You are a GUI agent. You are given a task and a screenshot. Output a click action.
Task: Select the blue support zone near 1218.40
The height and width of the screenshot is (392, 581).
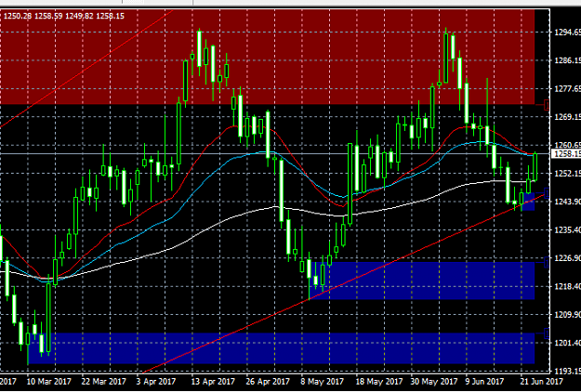click(422, 281)
